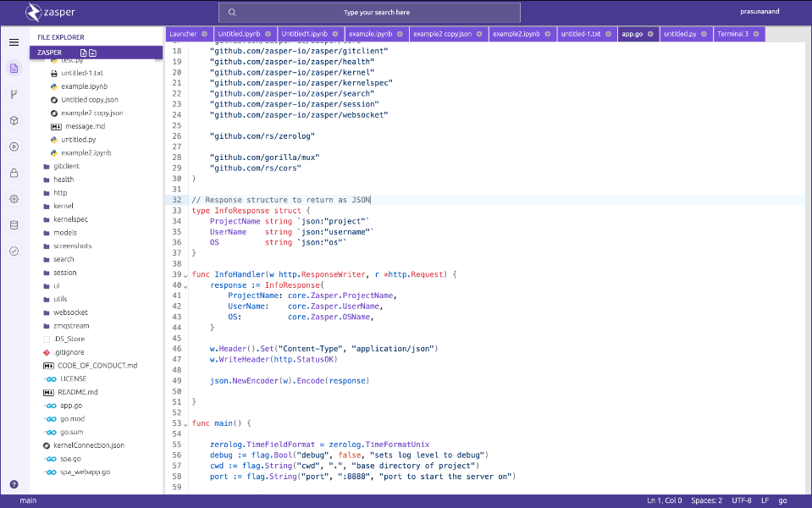Open settings gear in sidebar
Image resolution: width=812 pixels, height=508 pixels.
tap(14, 199)
